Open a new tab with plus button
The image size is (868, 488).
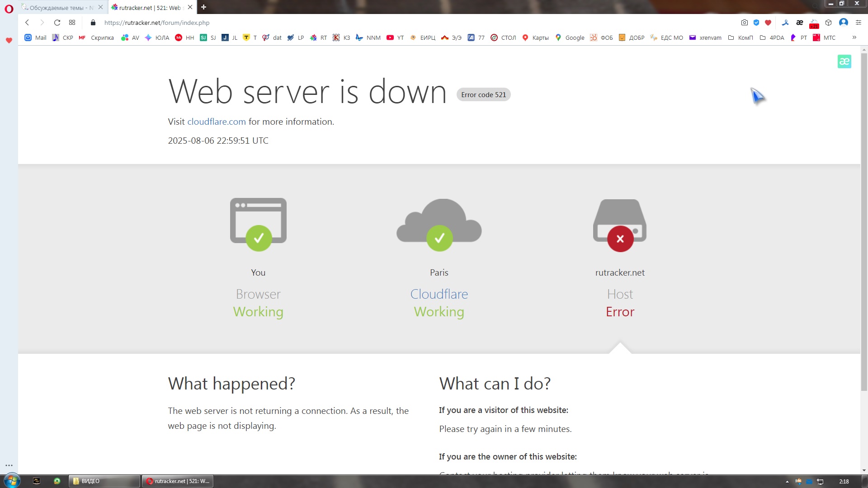[x=203, y=7]
